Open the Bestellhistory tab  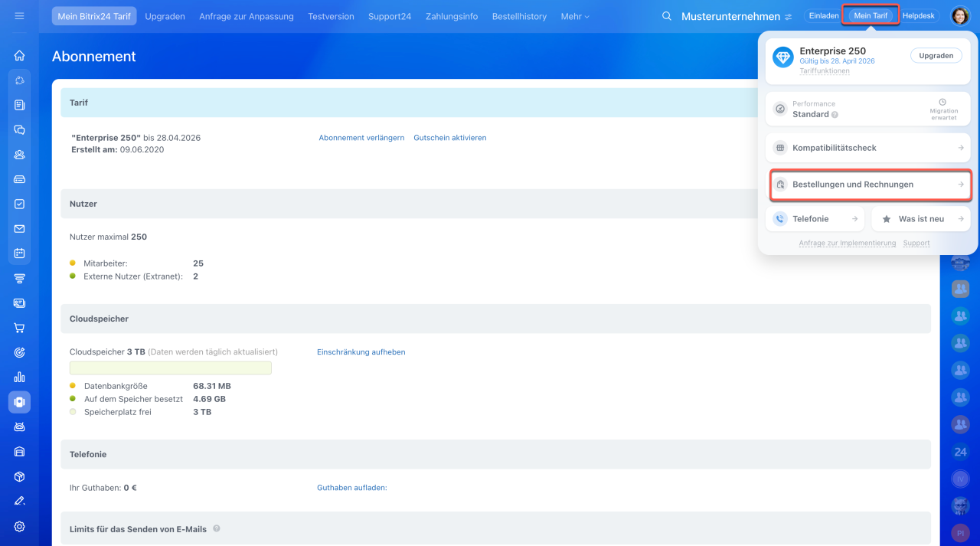point(519,16)
